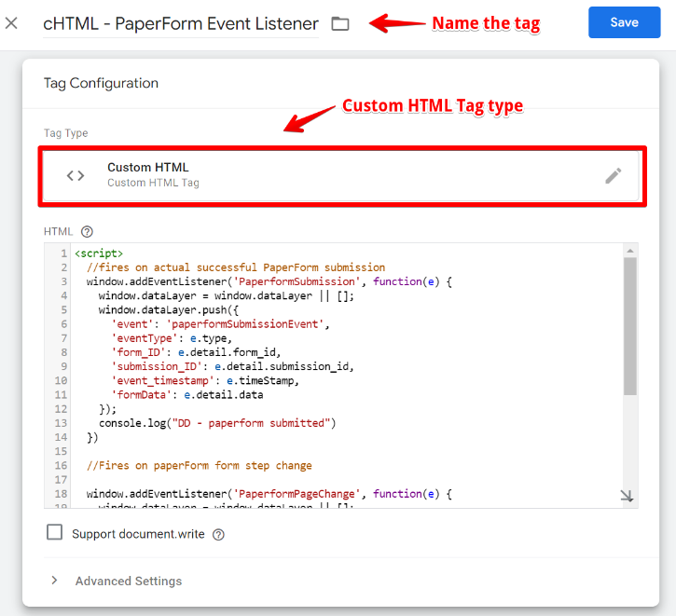Click the code brackets icon for Custom HTML

point(76,175)
